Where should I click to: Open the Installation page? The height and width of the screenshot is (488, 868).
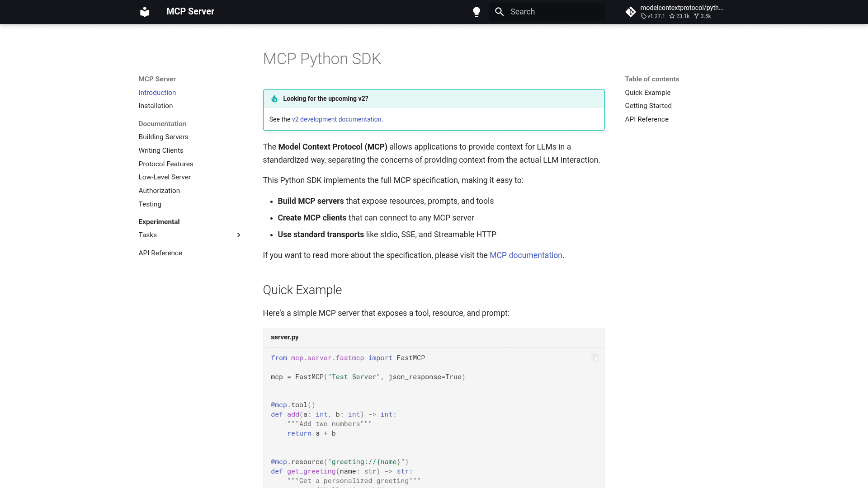point(156,106)
